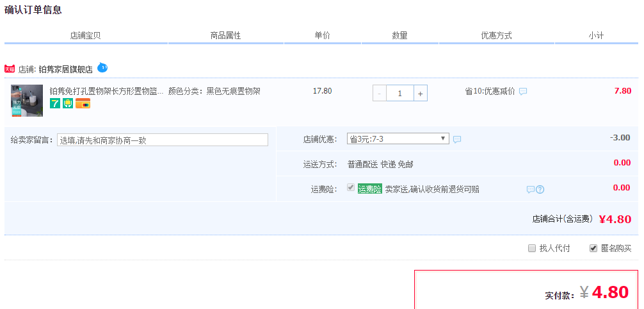This screenshot has height=309, width=644.
Task: Open the comment bubble in the 运费险 row
Action: point(531,190)
